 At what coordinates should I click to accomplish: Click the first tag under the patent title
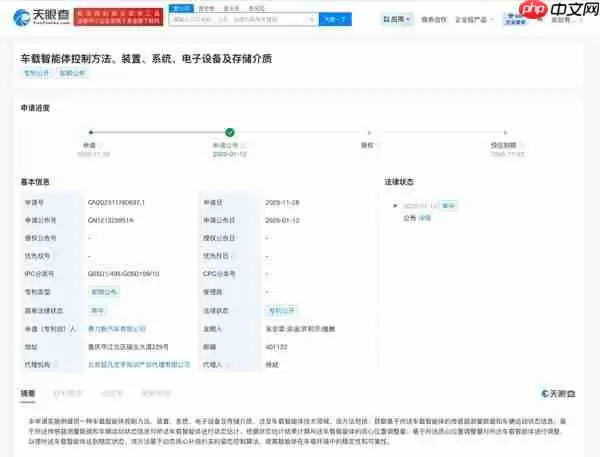36,73
